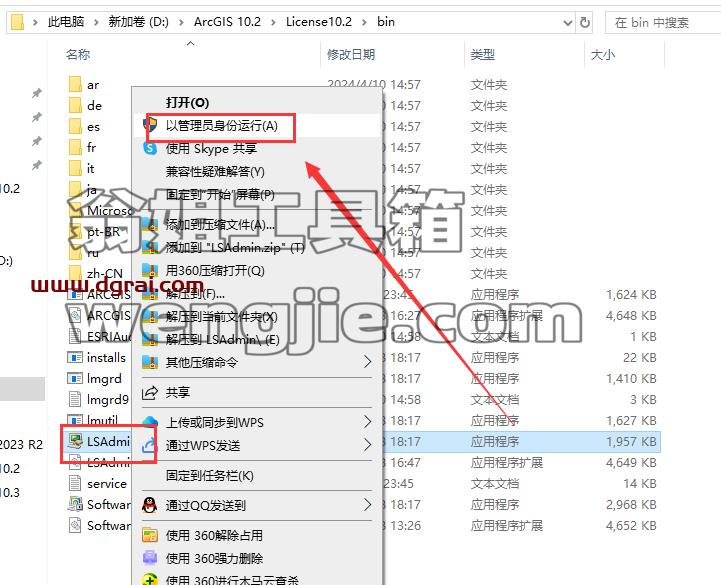
Task: Click the es folder icon
Action: click(x=75, y=126)
